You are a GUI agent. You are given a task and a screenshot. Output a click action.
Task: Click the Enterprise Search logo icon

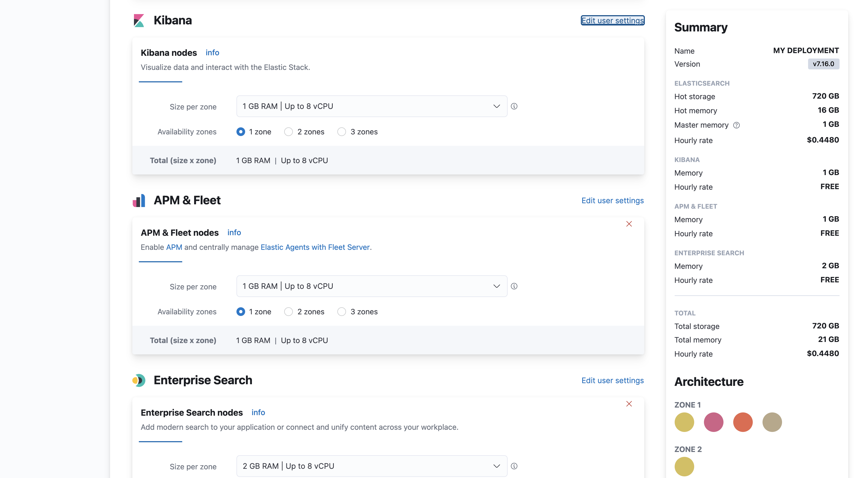click(x=139, y=380)
